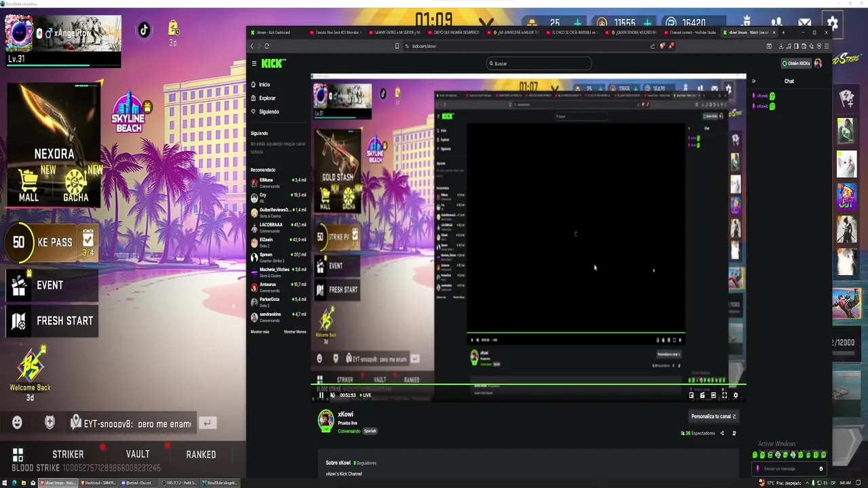
Task: Open recommended channel sandraskins
Action: coord(279,317)
